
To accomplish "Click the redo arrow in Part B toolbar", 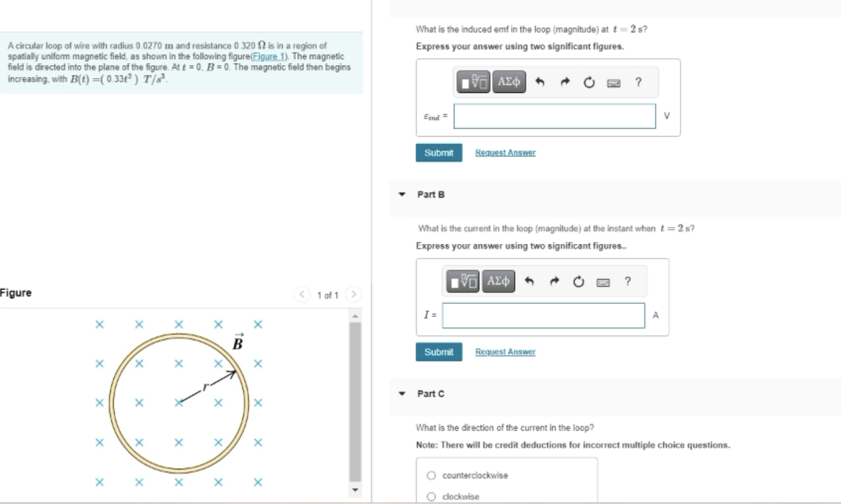I will (x=554, y=281).
